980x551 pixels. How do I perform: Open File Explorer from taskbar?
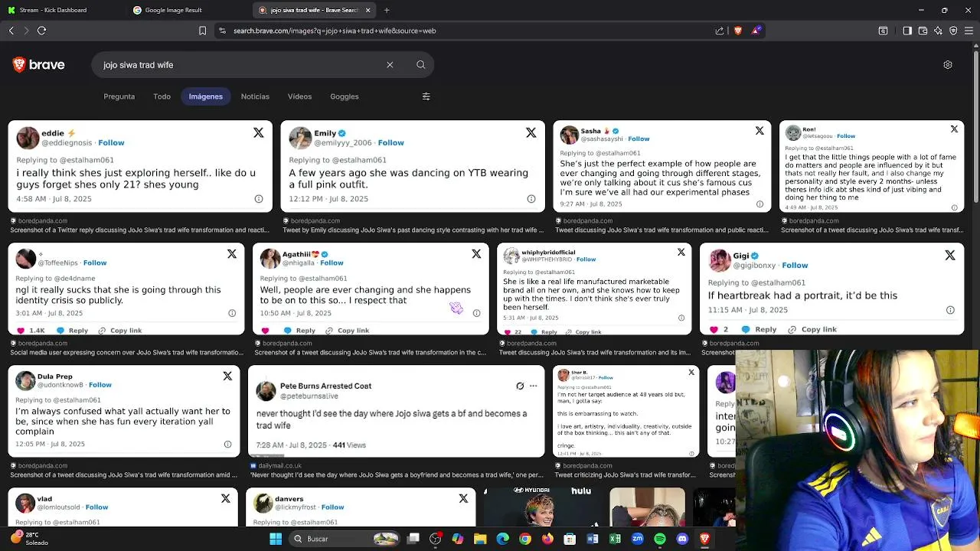pos(480,539)
